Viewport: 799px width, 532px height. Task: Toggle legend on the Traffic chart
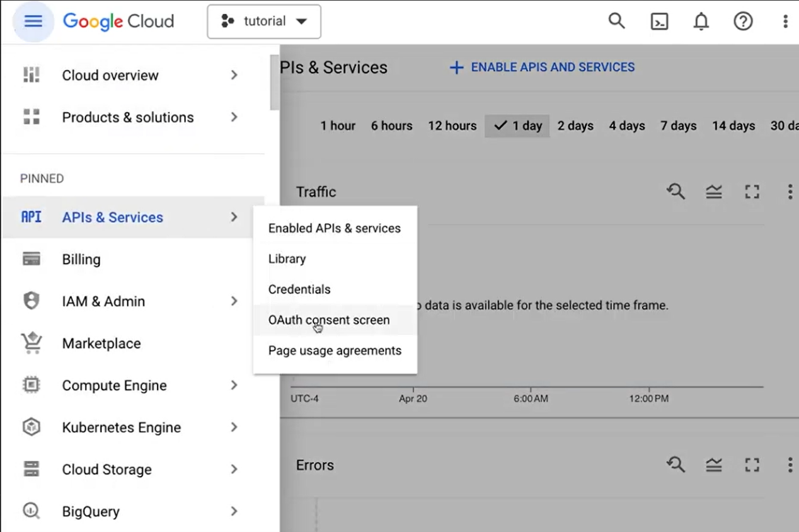tap(713, 192)
